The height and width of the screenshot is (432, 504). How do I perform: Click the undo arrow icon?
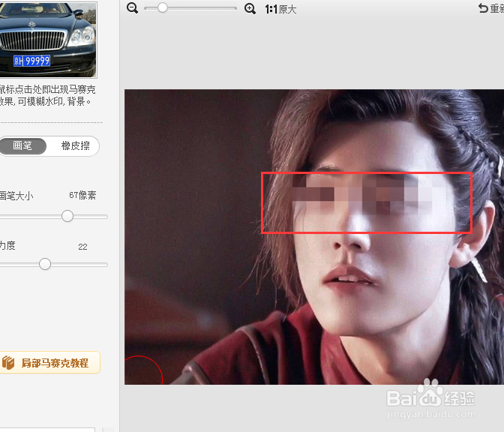[x=483, y=8]
